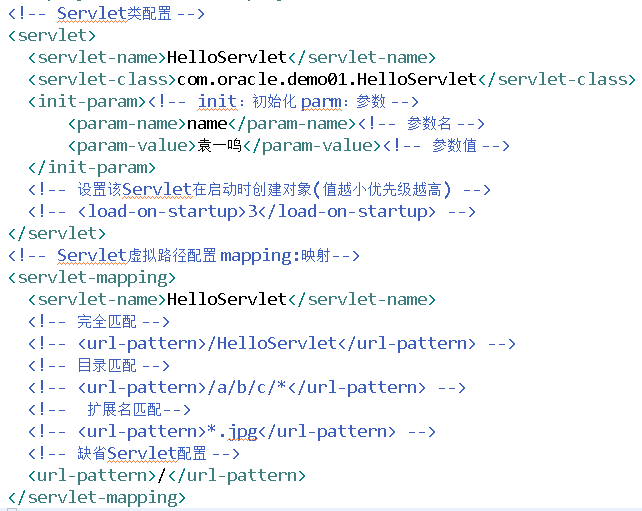This screenshot has height=511, width=642.
Task: Click the opening <servlet> tag line
Action: pos(52,35)
